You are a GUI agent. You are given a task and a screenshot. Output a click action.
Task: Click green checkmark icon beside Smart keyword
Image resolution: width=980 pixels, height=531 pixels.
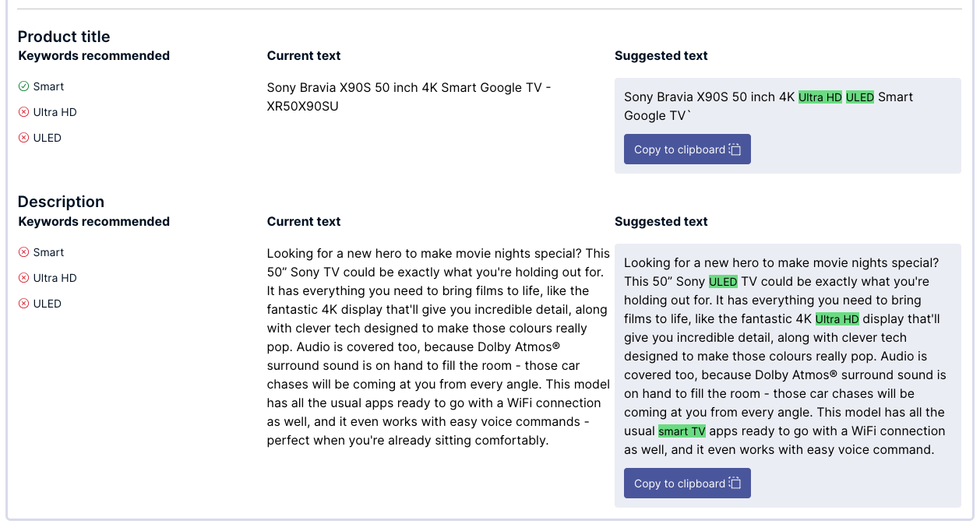pyautogui.click(x=23, y=86)
